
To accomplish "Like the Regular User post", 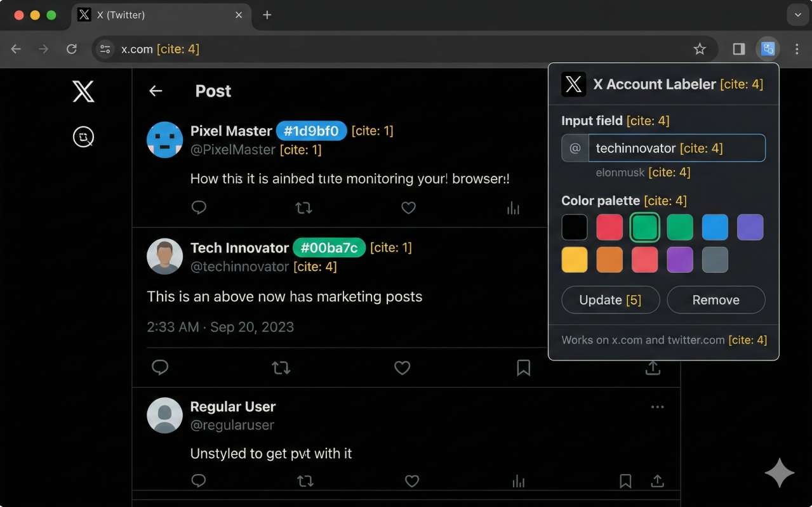I will [x=411, y=481].
